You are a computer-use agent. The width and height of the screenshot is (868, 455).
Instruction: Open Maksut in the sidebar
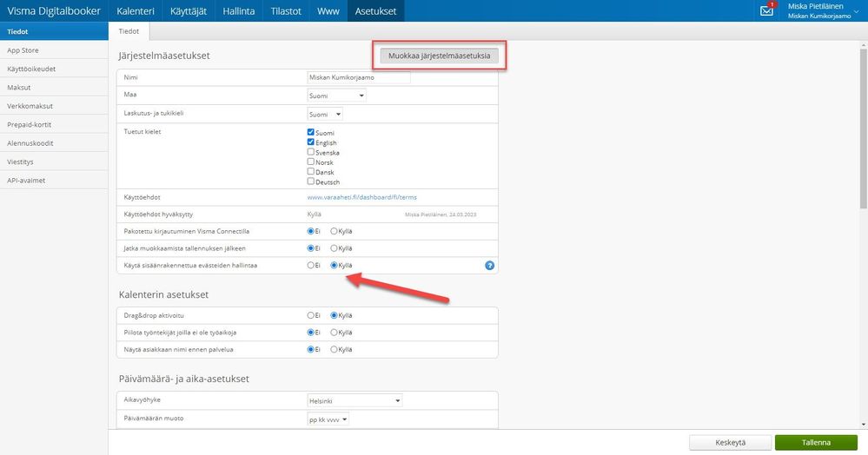coord(54,88)
